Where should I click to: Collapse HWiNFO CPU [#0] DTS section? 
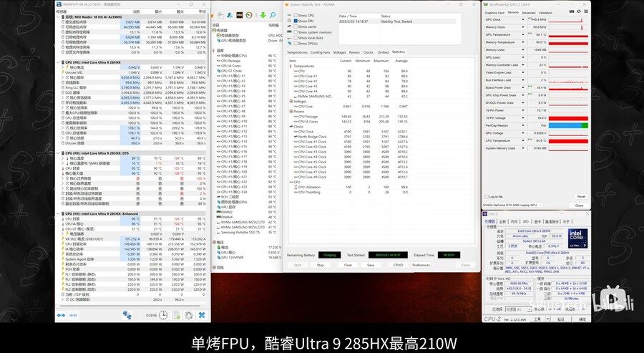pyautogui.click(x=59, y=153)
